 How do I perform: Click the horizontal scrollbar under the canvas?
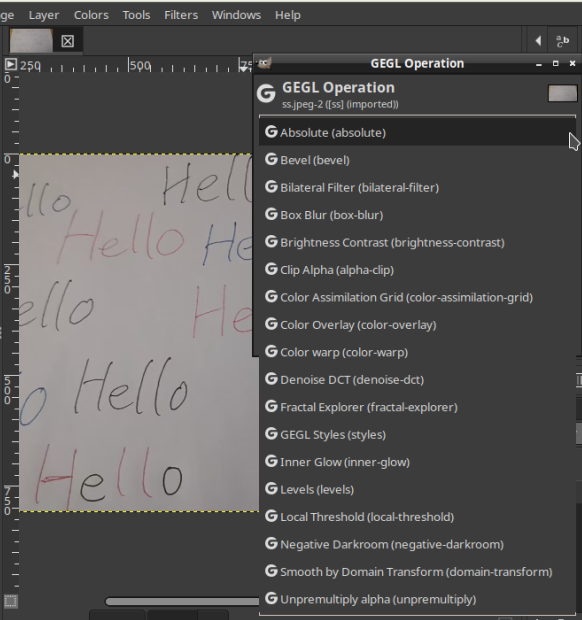(x=182, y=601)
